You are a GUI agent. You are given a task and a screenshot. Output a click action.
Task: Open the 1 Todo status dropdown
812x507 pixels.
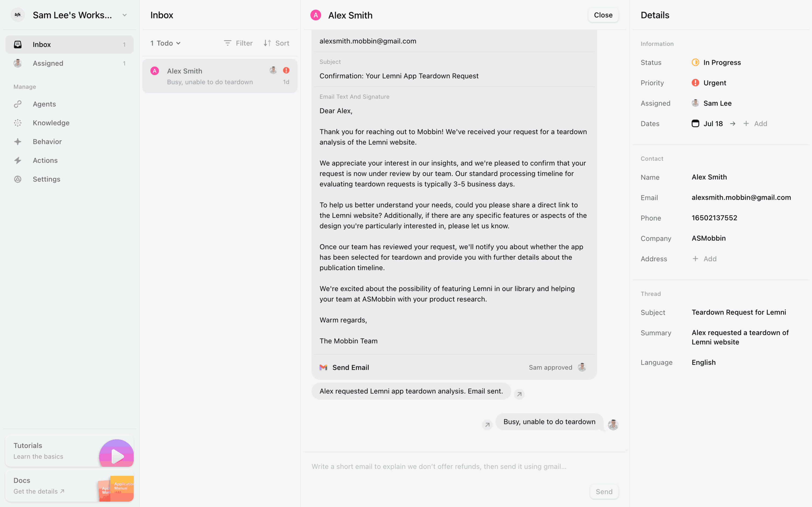166,43
